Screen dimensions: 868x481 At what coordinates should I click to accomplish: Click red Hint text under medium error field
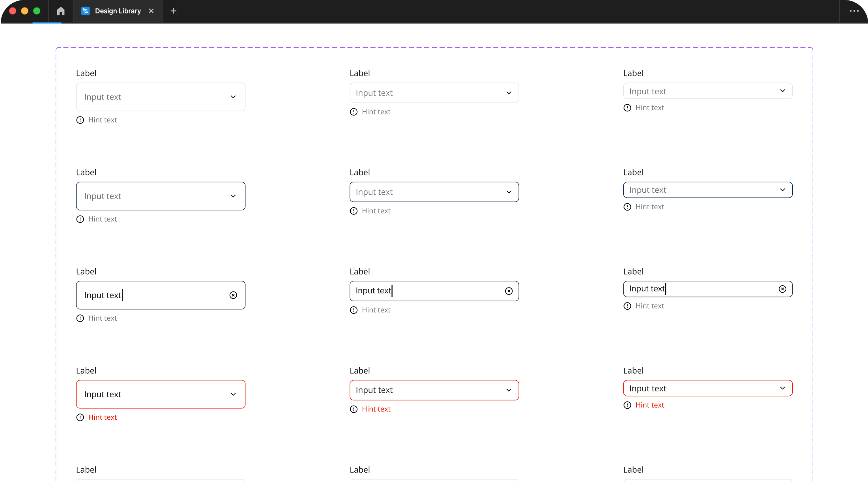(x=376, y=409)
